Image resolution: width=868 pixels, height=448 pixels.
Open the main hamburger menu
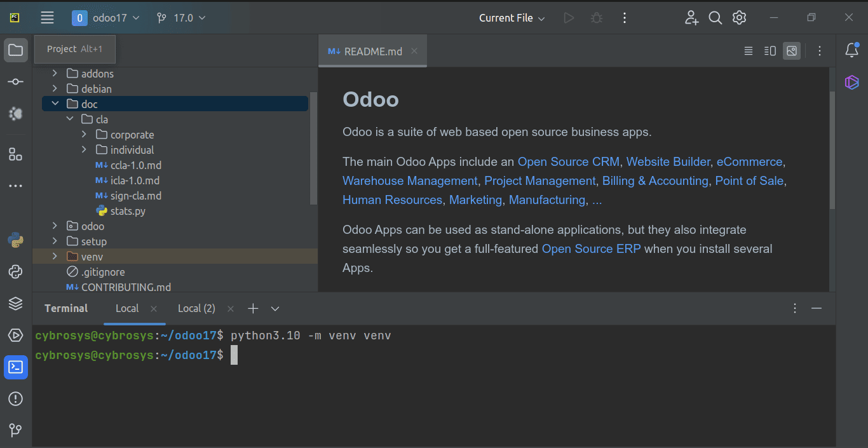(x=47, y=17)
